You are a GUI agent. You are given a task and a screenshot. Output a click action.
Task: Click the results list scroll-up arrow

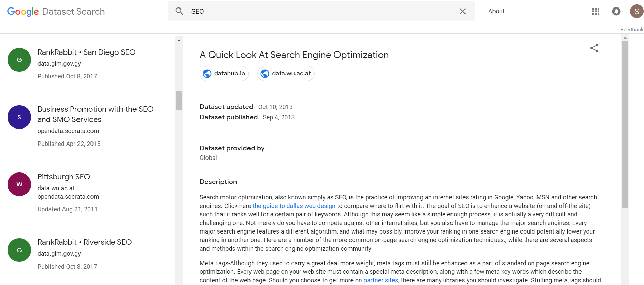coord(179,40)
